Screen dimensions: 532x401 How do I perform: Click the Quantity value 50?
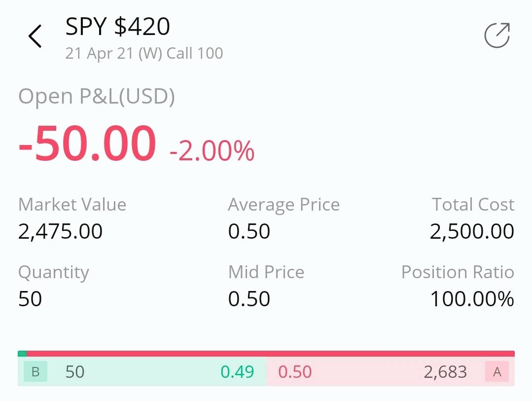point(30,298)
